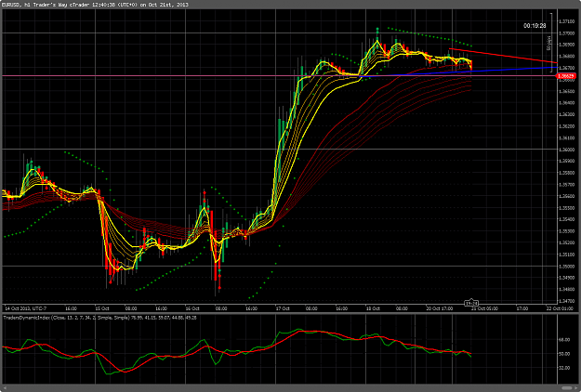
Task: Click the 19:24 time marker on the time axis
Action: [x=471, y=303]
